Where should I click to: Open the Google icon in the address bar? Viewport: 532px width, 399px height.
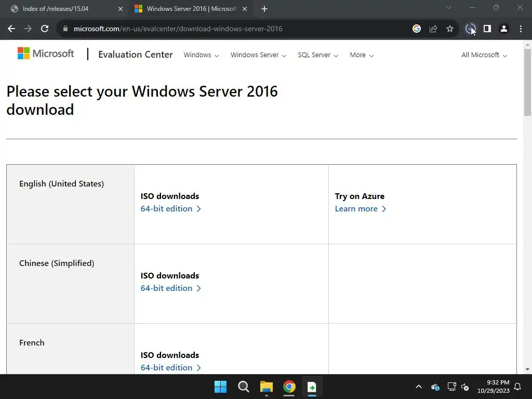tap(416, 29)
